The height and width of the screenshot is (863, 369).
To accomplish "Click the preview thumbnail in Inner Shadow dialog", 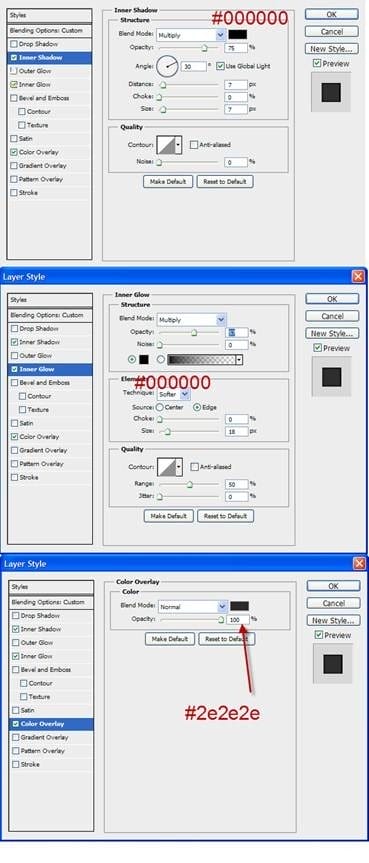I will click(331, 92).
